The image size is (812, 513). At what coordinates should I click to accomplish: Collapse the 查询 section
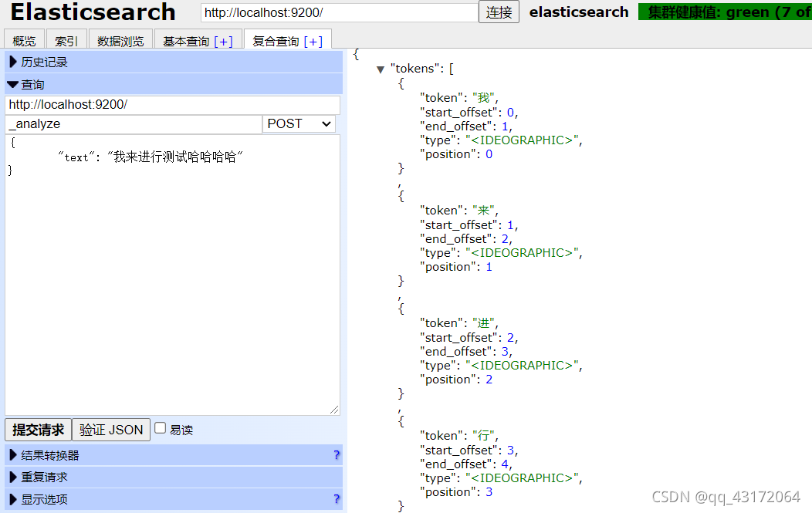tap(174, 84)
